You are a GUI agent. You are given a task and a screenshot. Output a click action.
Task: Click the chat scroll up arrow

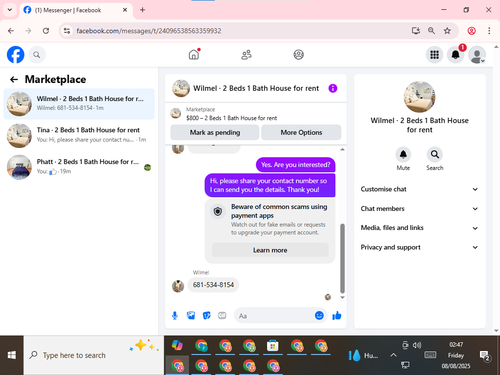pos(342,149)
